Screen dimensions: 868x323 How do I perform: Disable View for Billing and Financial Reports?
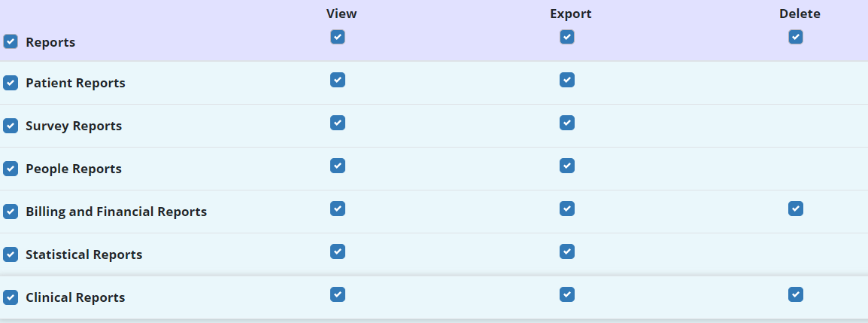click(x=338, y=209)
